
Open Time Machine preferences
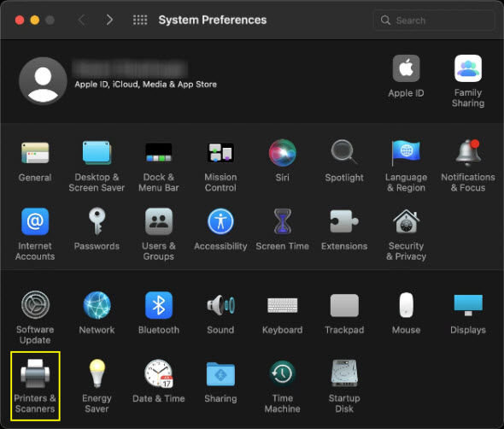pos(282,386)
